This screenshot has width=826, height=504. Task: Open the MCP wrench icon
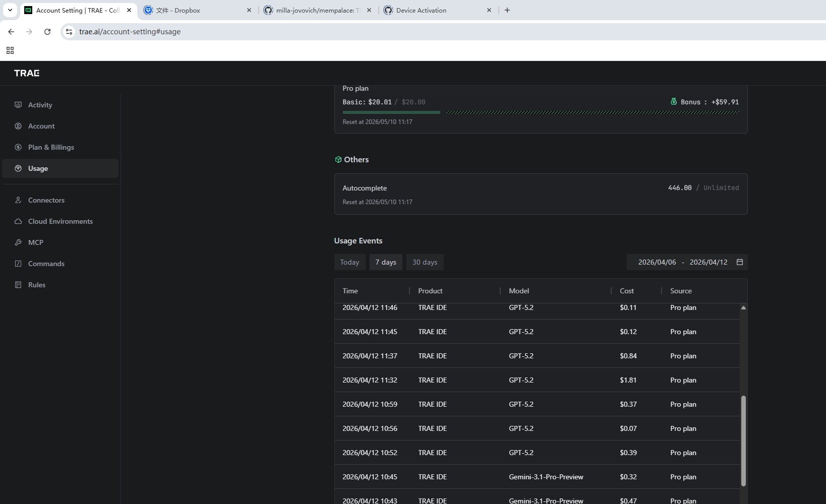point(18,242)
